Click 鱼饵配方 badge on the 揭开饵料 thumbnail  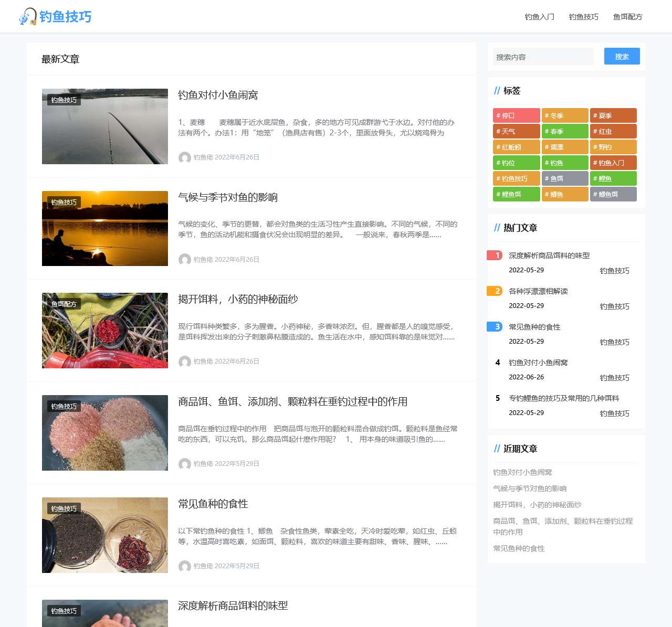coord(64,304)
